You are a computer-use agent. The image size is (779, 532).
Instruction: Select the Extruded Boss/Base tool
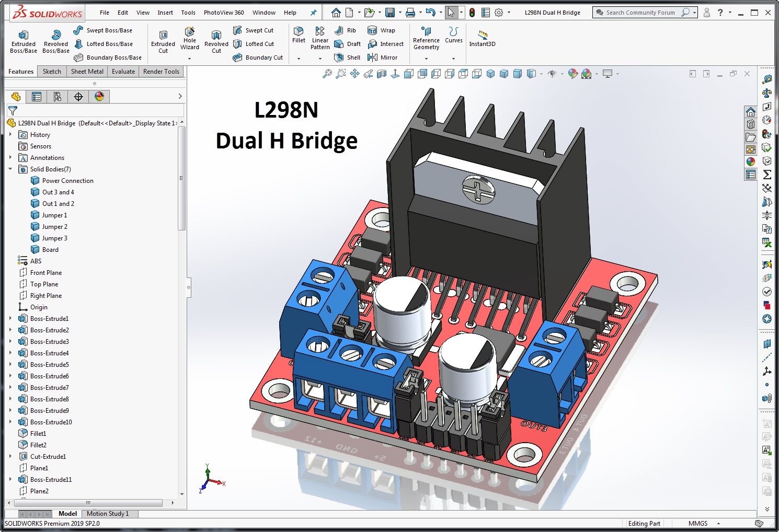tap(24, 41)
